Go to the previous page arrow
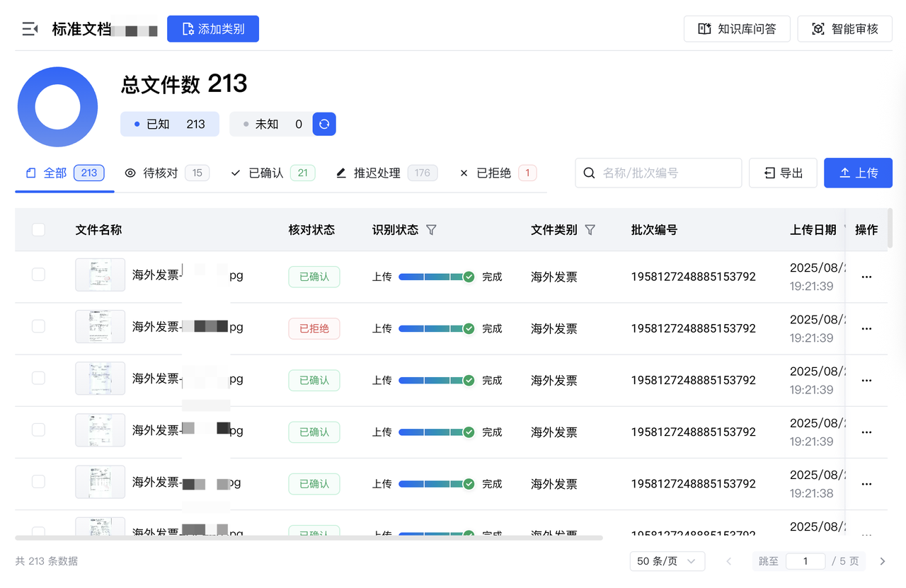Screen dimensions: 906x588 pos(729,561)
